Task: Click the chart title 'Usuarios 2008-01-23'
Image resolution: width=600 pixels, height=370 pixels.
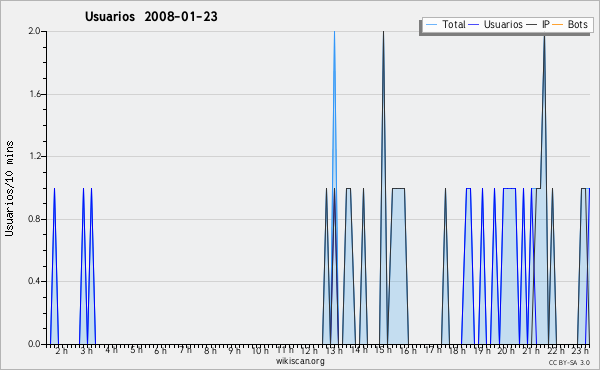Action: tap(151, 17)
